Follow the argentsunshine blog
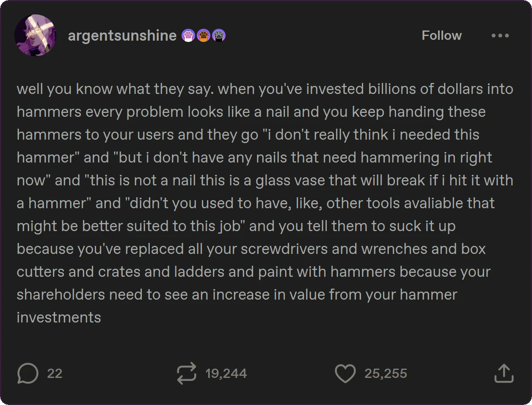The height and width of the screenshot is (405, 532). point(441,36)
